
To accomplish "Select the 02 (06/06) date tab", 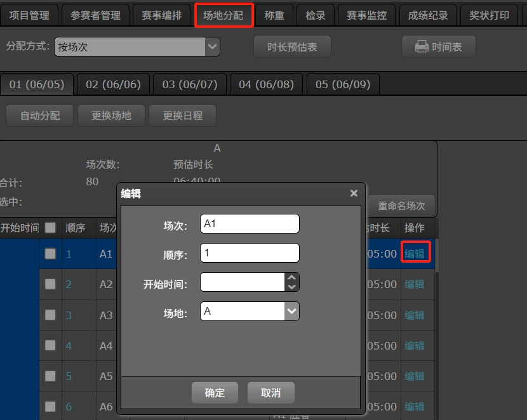I will coord(113,84).
